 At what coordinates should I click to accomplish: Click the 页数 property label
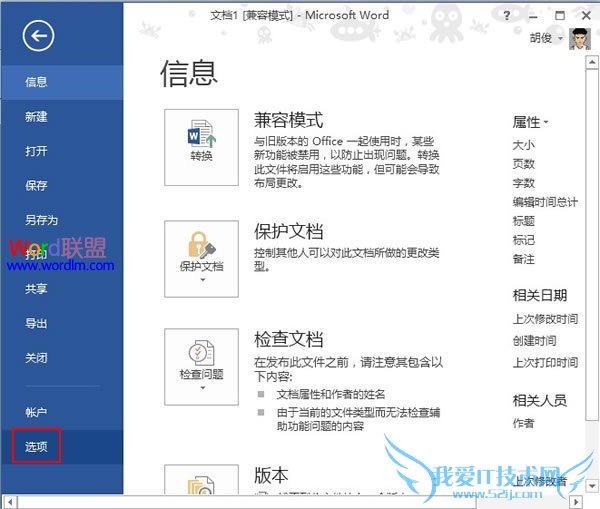(x=524, y=164)
